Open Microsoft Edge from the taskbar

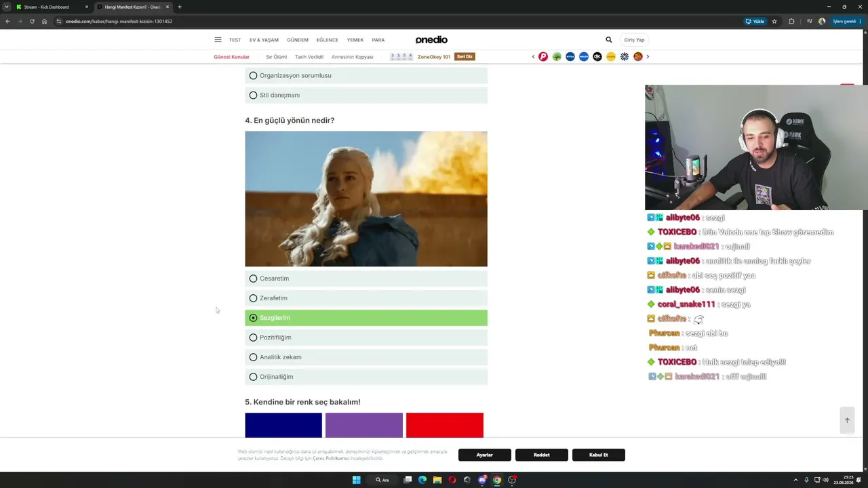(422, 480)
